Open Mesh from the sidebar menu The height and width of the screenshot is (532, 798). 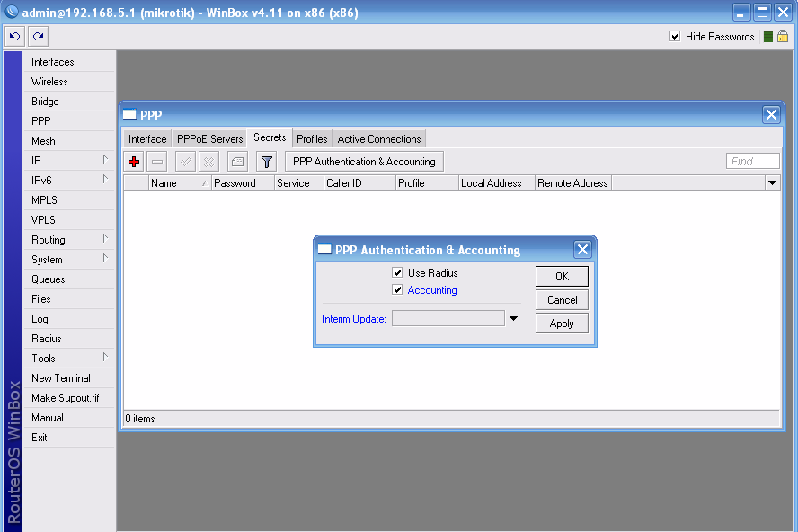pos(68,141)
